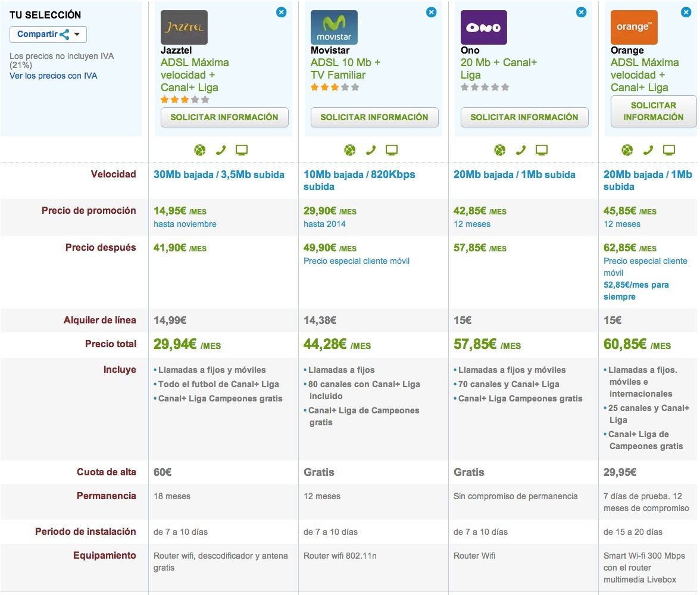700x595 pixels.
Task: Request information for the Orange offer
Action: pos(653,111)
